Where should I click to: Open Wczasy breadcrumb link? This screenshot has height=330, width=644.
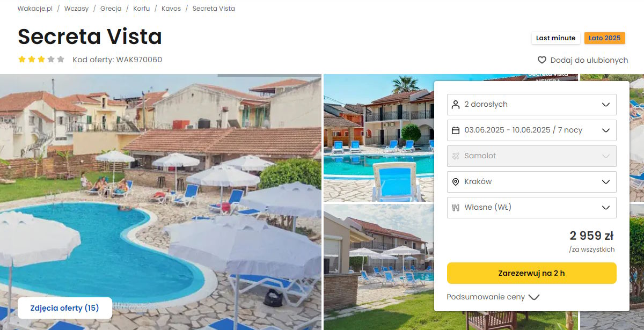click(x=76, y=9)
